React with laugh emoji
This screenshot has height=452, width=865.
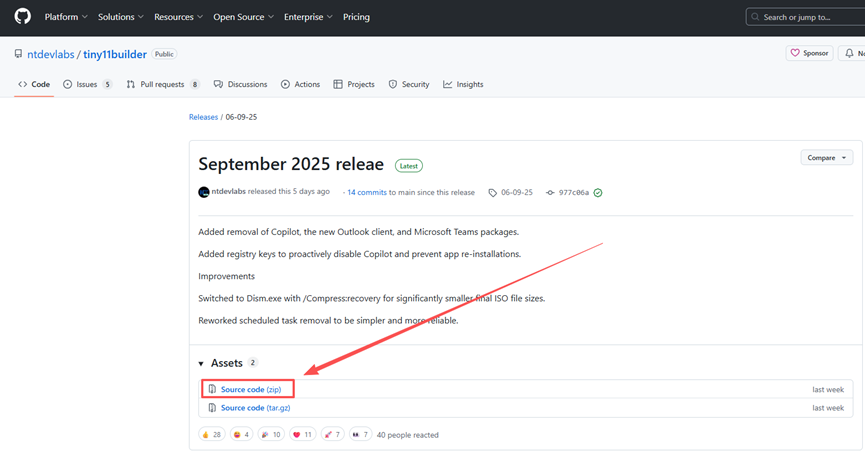pos(241,435)
